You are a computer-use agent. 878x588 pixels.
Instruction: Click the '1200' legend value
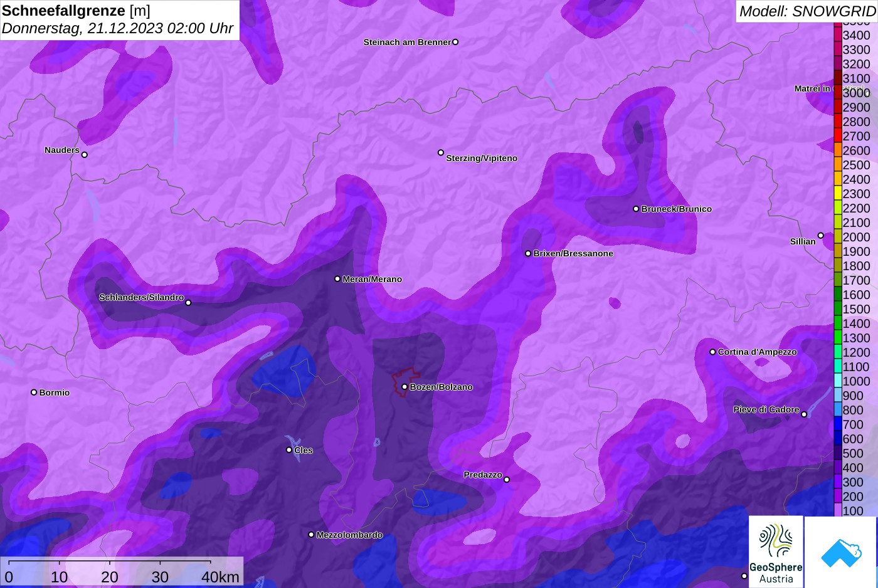pyautogui.click(x=857, y=352)
